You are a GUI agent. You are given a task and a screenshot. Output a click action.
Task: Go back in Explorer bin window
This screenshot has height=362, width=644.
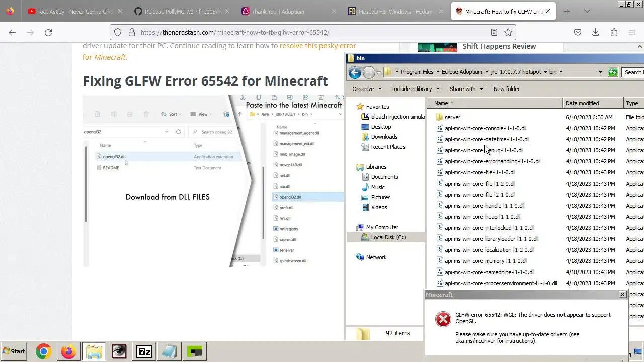pyautogui.click(x=355, y=72)
